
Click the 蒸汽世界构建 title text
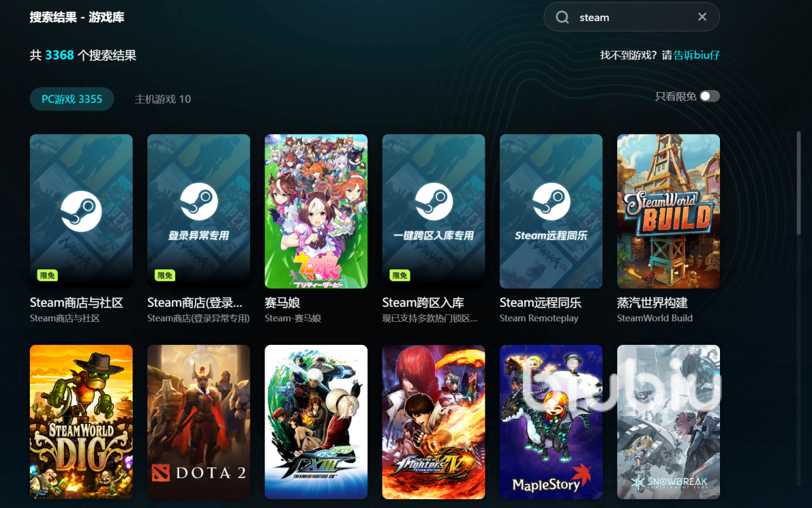(x=652, y=303)
